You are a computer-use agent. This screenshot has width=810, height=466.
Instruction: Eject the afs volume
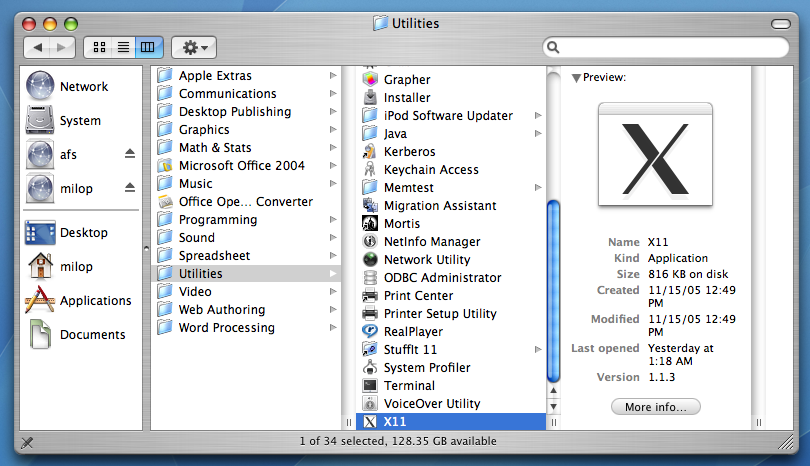pos(129,154)
